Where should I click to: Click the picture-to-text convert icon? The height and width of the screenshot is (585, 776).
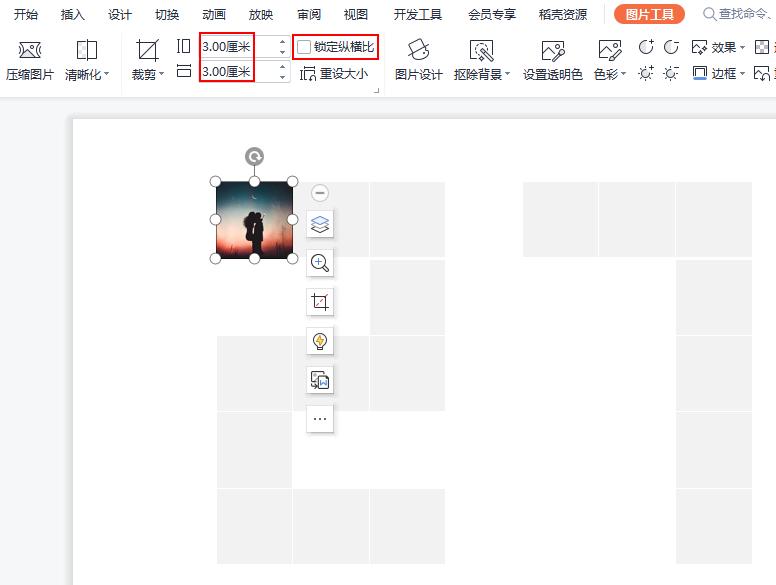click(320, 380)
